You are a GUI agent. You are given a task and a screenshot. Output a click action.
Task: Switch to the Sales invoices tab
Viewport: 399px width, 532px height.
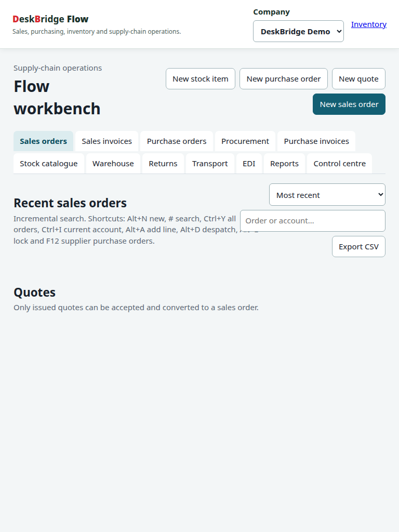click(x=107, y=141)
